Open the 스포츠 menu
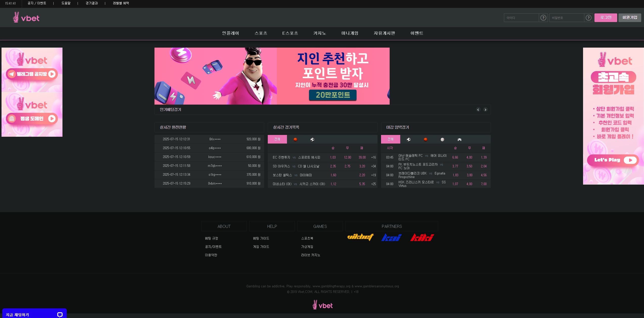Screen dimensions: 644x318 [261, 33]
